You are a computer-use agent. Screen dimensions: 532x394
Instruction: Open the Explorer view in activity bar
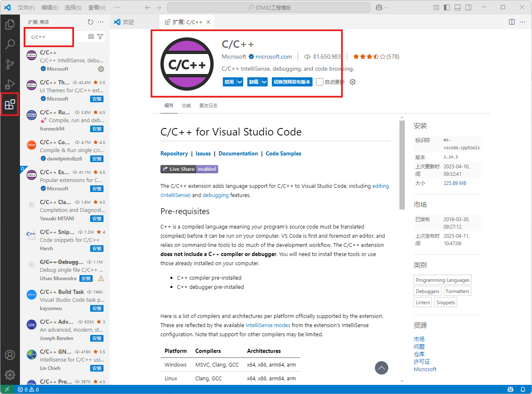[10, 25]
